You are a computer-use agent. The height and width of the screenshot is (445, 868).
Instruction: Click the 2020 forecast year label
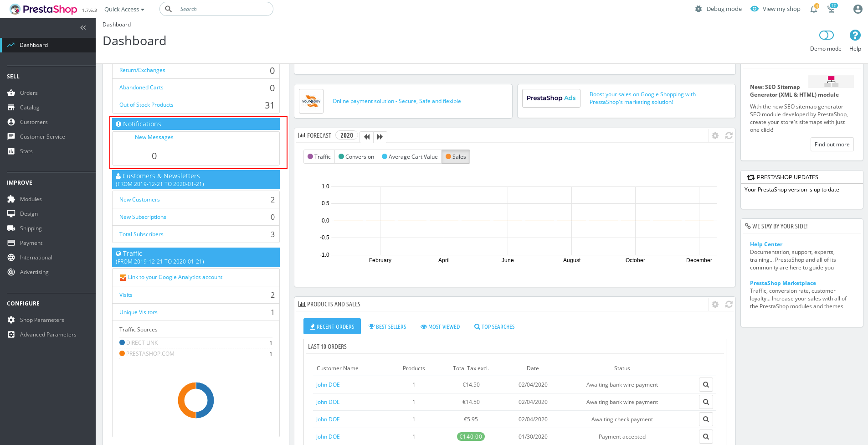347,135
